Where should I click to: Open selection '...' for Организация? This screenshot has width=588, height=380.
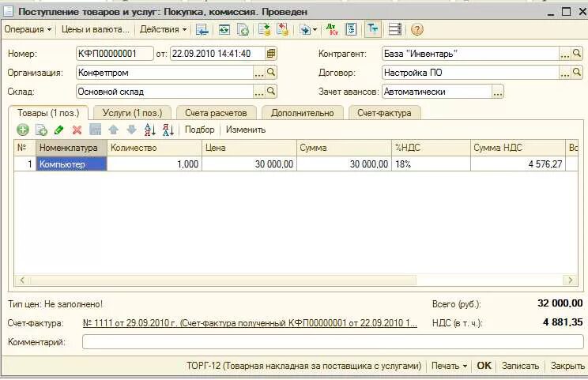[x=259, y=73]
